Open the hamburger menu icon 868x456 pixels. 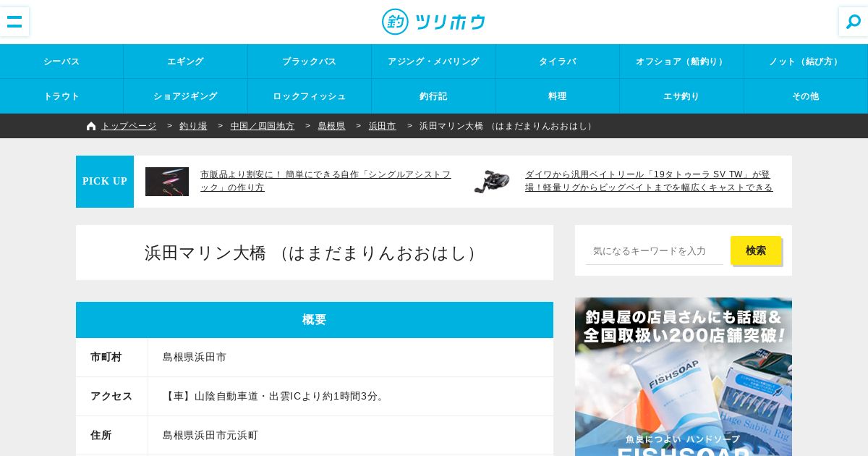pos(14,22)
